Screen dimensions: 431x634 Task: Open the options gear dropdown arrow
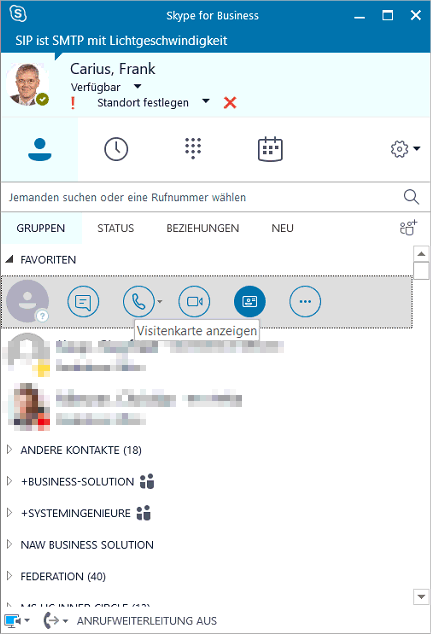pyautogui.click(x=417, y=148)
